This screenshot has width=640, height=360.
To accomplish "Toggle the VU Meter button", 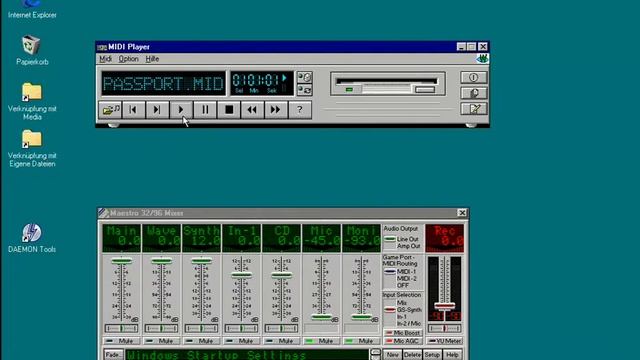I will (444, 341).
